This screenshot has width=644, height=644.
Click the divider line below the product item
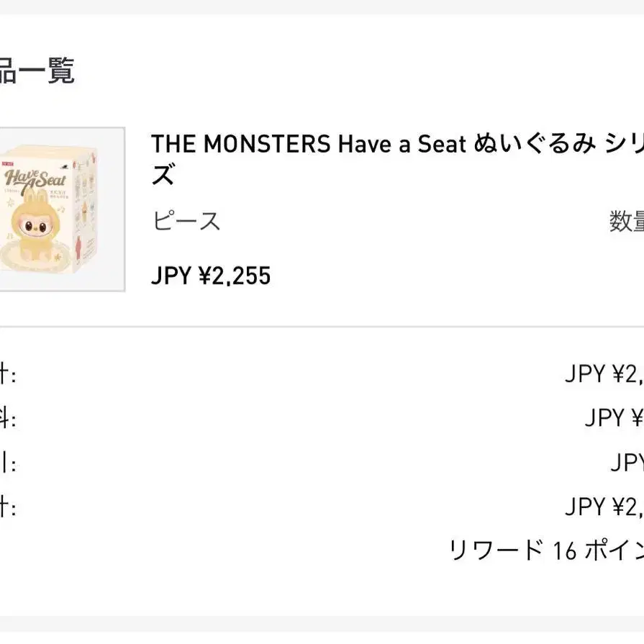tap(322, 327)
